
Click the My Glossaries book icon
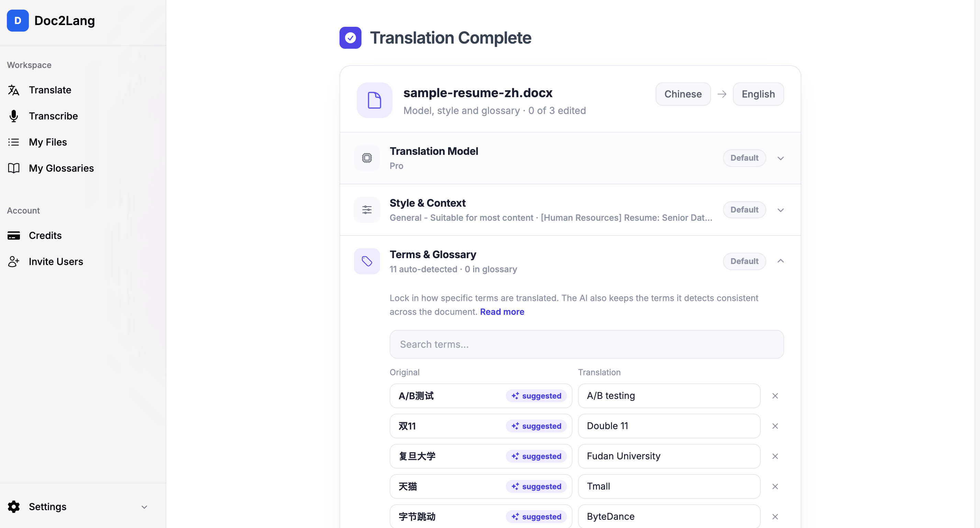coord(14,168)
